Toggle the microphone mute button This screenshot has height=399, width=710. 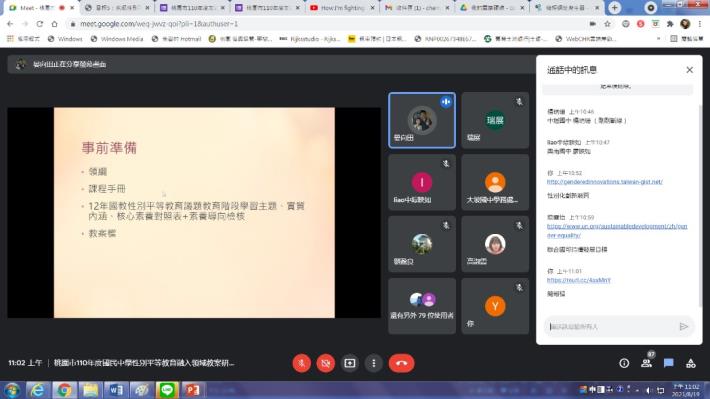302,363
